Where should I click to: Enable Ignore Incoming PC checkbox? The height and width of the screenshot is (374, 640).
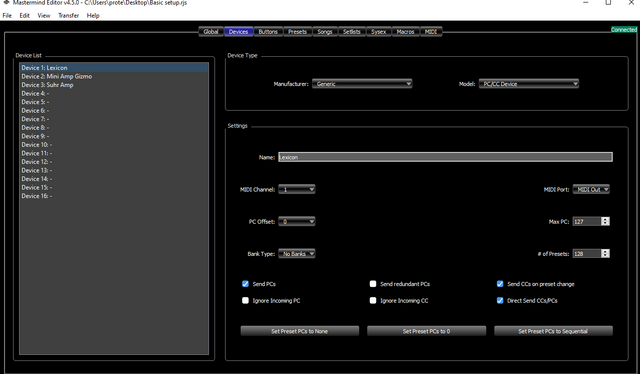click(245, 301)
